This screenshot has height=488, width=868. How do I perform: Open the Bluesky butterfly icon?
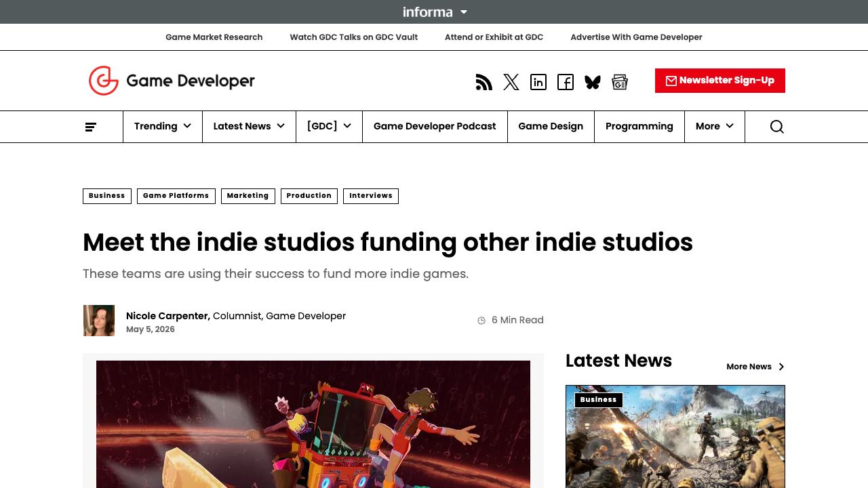click(593, 82)
